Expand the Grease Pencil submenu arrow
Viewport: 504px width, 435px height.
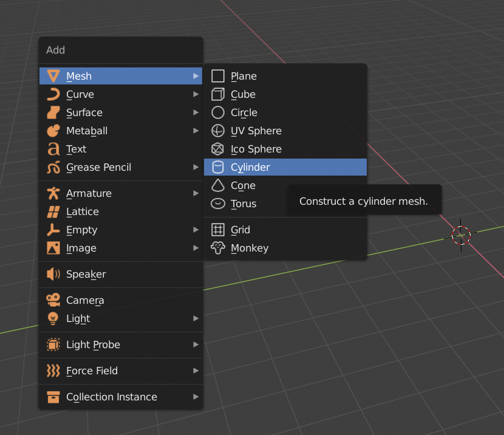click(x=196, y=167)
